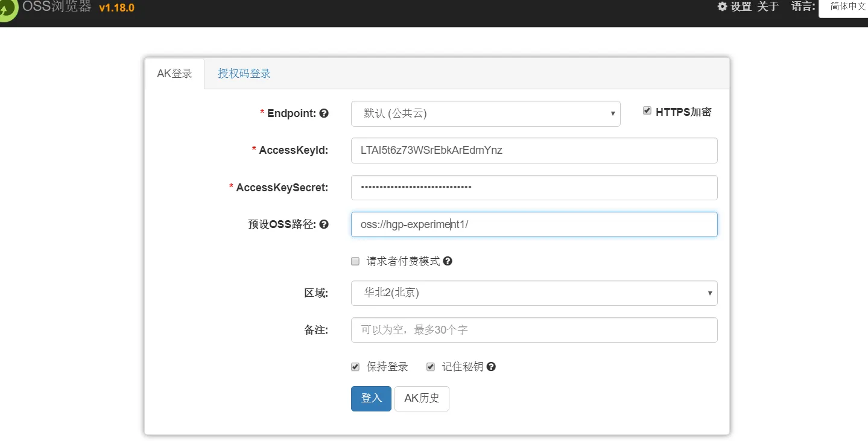868x441 pixels.
Task: Open settings via the gear icon
Action: pyautogui.click(x=722, y=7)
